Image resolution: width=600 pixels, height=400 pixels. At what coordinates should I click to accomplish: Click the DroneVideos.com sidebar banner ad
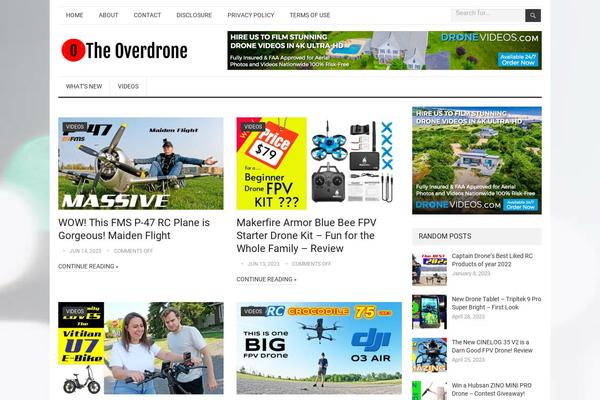click(x=477, y=160)
